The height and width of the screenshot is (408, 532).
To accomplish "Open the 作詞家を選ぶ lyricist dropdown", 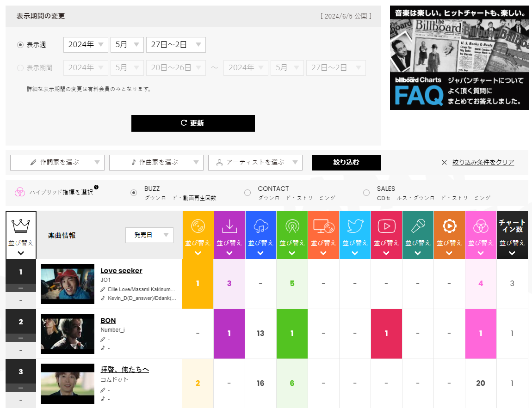I will tap(57, 163).
